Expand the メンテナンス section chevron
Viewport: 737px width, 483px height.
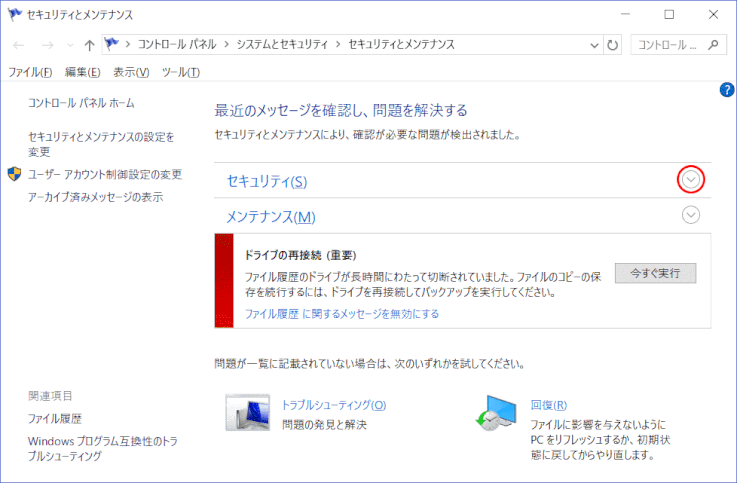pos(690,215)
